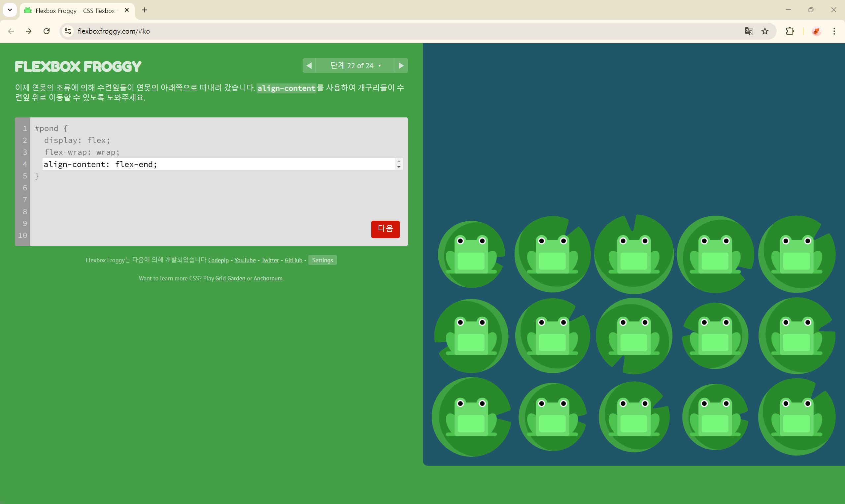Bookmark this page with star icon
Screen dimensions: 845x504
(x=765, y=31)
